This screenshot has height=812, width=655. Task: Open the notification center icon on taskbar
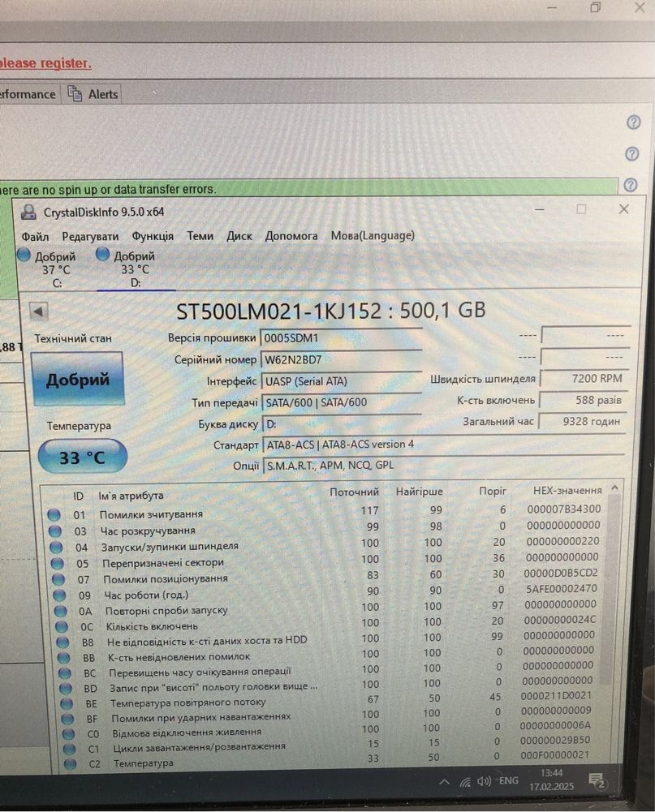[x=596, y=780]
